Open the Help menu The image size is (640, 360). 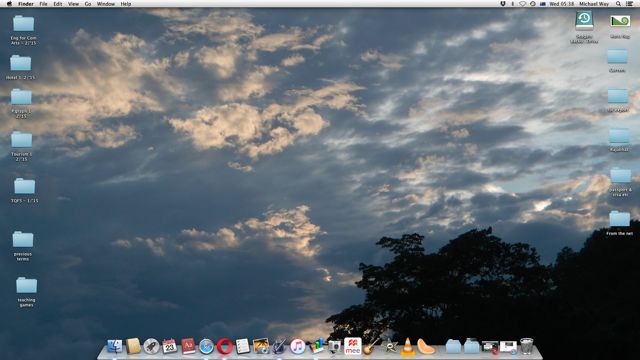click(x=126, y=4)
